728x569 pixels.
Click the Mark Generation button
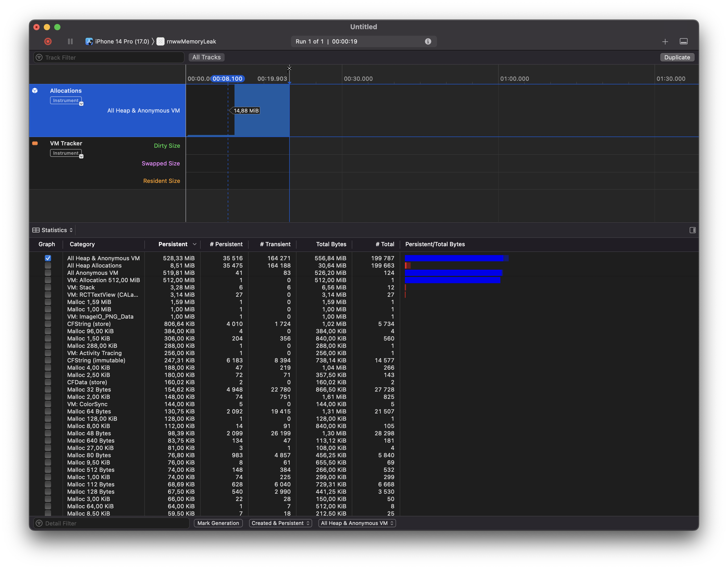pyautogui.click(x=218, y=523)
